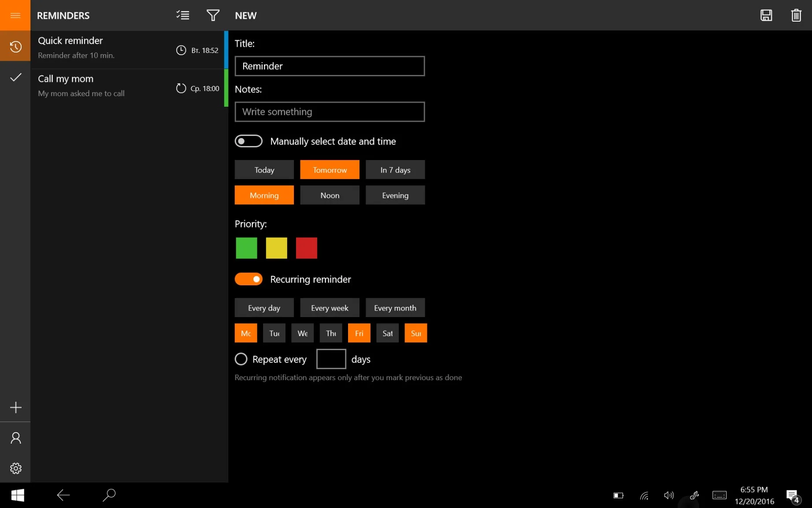Click the taskbar clock showing 6:55 PM
This screenshot has width=812, height=508.
pos(754,495)
